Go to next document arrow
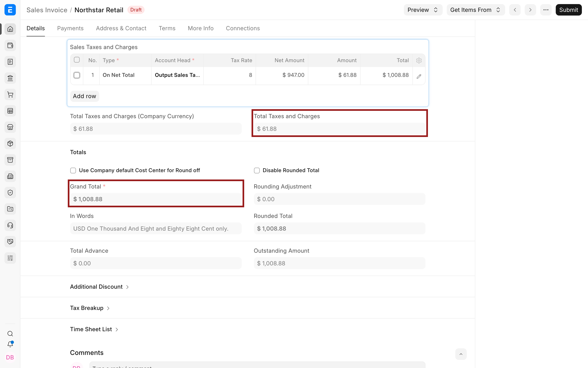Viewport: 588px width, 368px height. point(530,10)
